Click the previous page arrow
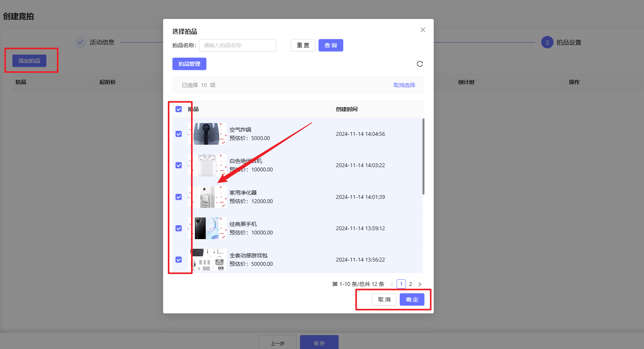The image size is (644, 349). (392, 284)
